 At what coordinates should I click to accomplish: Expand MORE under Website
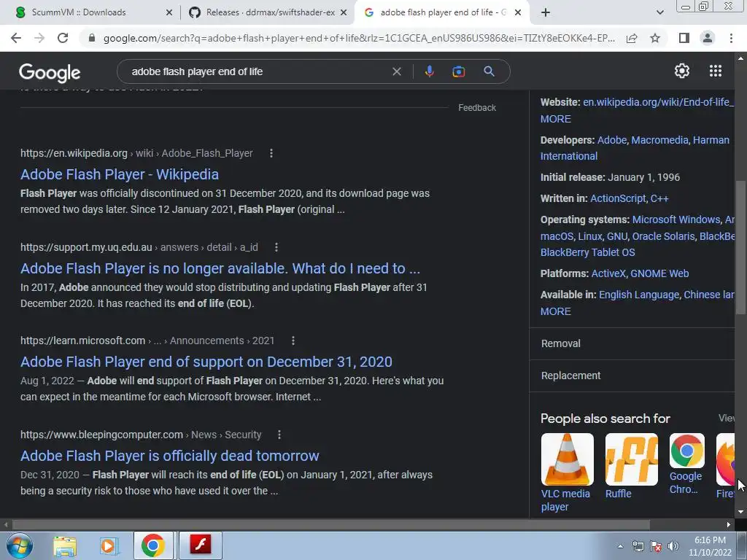tap(555, 119)
